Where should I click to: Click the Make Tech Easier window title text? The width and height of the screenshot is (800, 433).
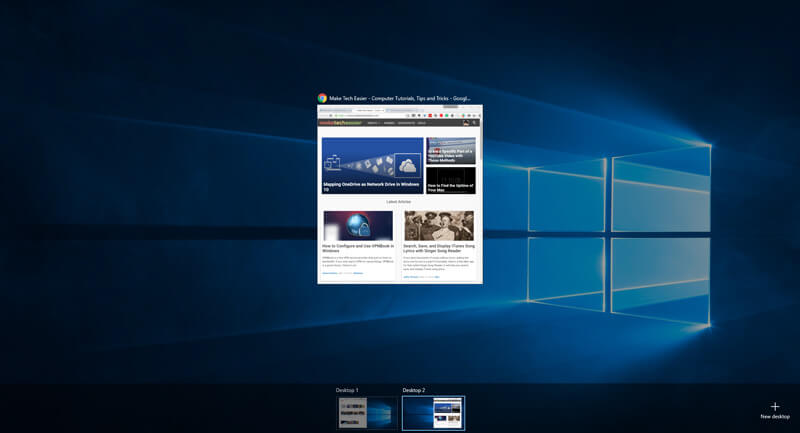click(x=399, y=98)
